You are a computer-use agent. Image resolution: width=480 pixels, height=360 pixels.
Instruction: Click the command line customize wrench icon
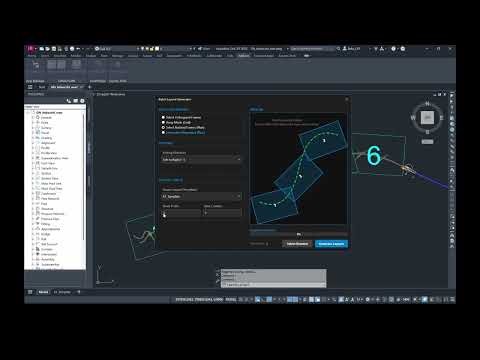point(218,282)
